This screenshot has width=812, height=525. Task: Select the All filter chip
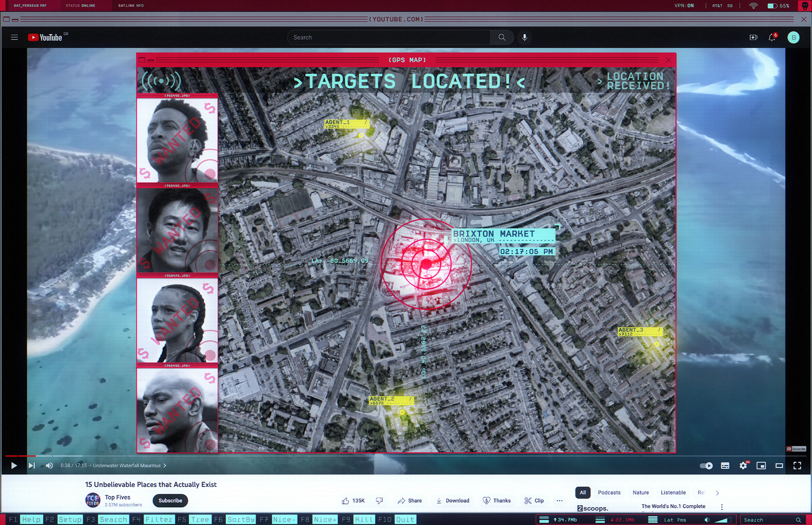pos(583,492)
